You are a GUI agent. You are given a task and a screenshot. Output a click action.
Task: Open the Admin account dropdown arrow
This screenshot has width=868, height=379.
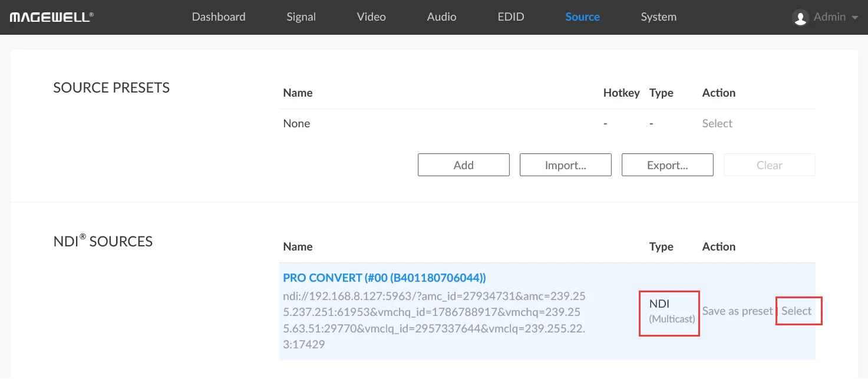tap(855, 18)
